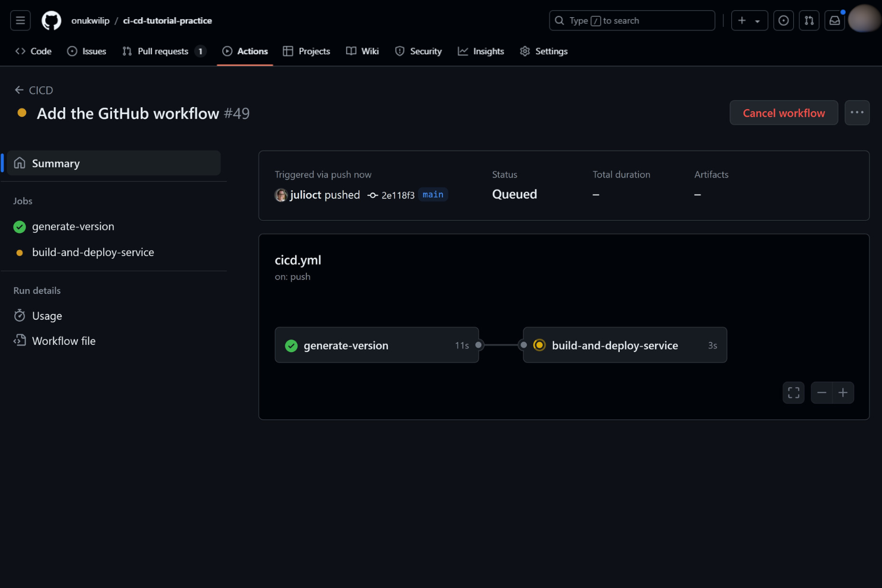Screen dimensions: 882x588
Task: Open the workflow options kebab menu
Action: coord(857,113)
